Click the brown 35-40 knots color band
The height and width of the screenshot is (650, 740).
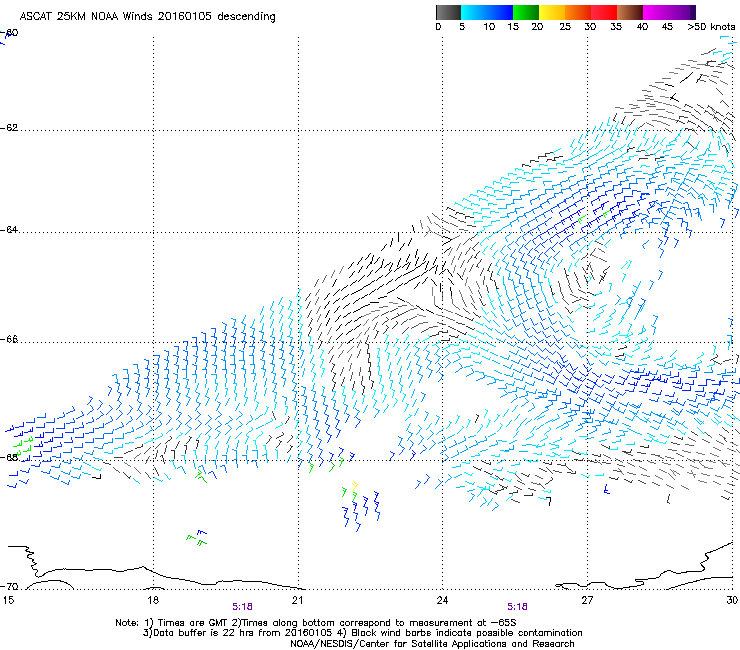[x=630, y=12]
